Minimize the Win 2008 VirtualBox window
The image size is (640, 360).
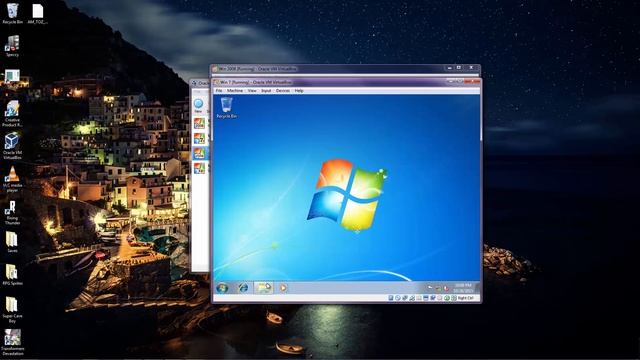pyautogui.click(x=449, y=68)
